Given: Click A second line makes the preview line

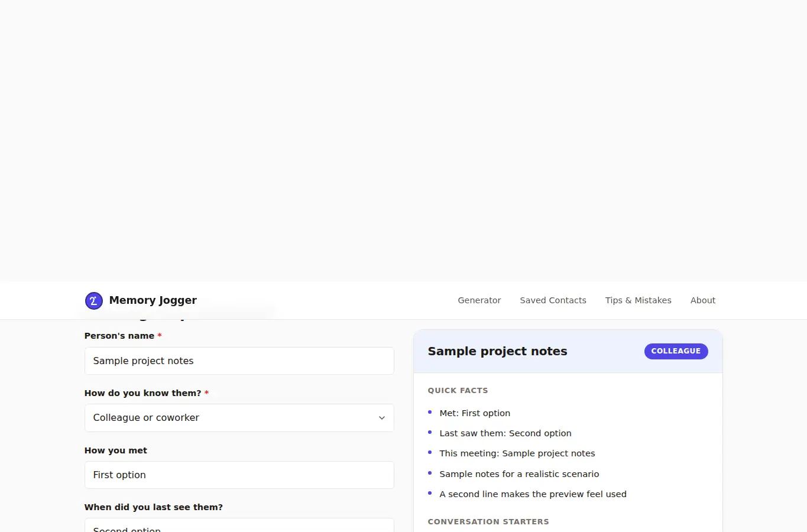Looking at the screenshot, I should pyautogui.click(x=533, y=494).
